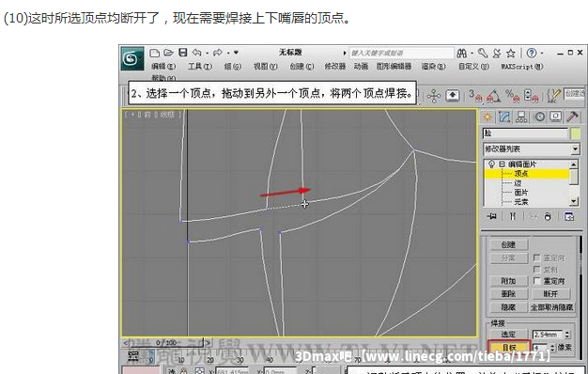
Task: Open the 图形编辑器 menu
Action: 394,67
